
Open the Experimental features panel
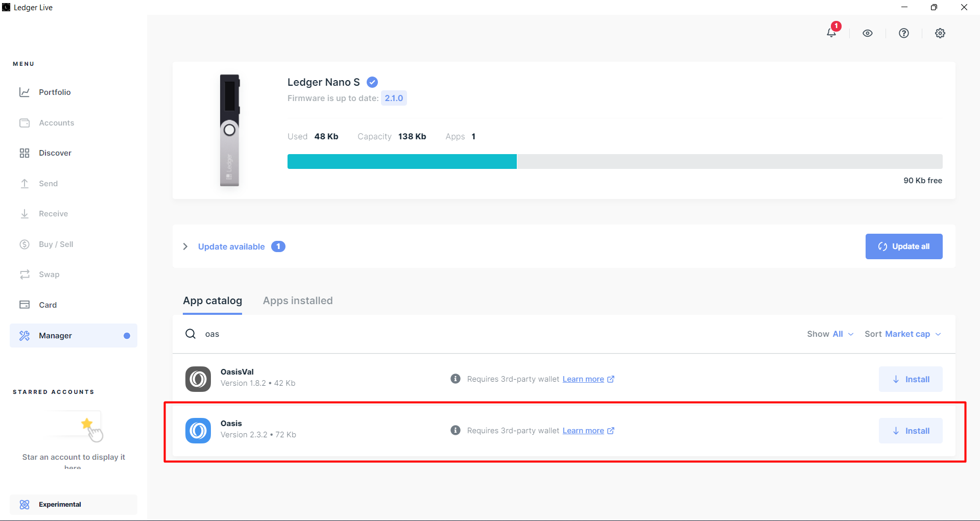(60, 504)
